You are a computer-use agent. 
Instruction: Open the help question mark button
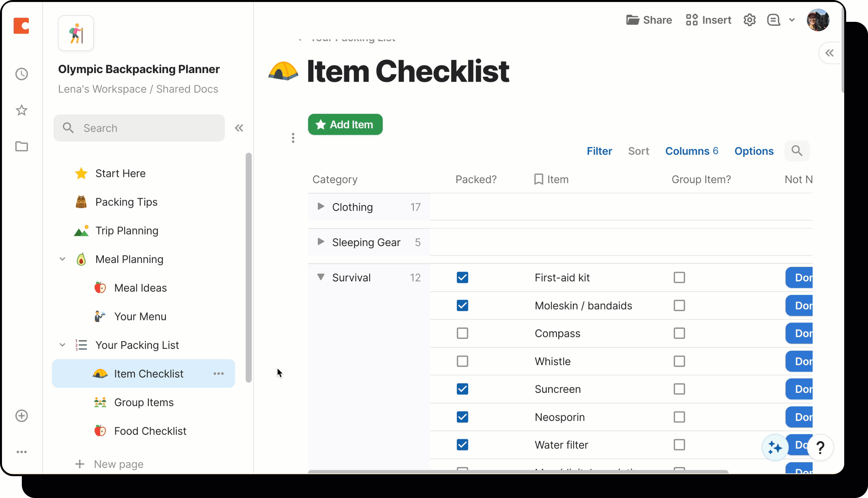(820, 447)
